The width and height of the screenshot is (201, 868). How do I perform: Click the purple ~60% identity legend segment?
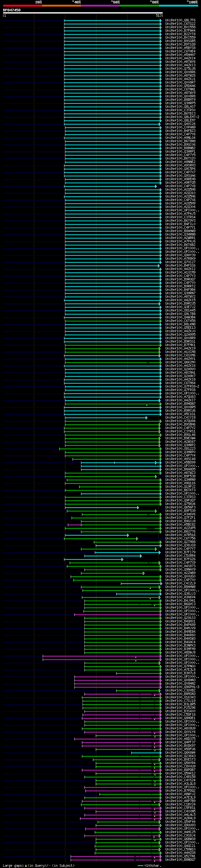pos(100,6)
